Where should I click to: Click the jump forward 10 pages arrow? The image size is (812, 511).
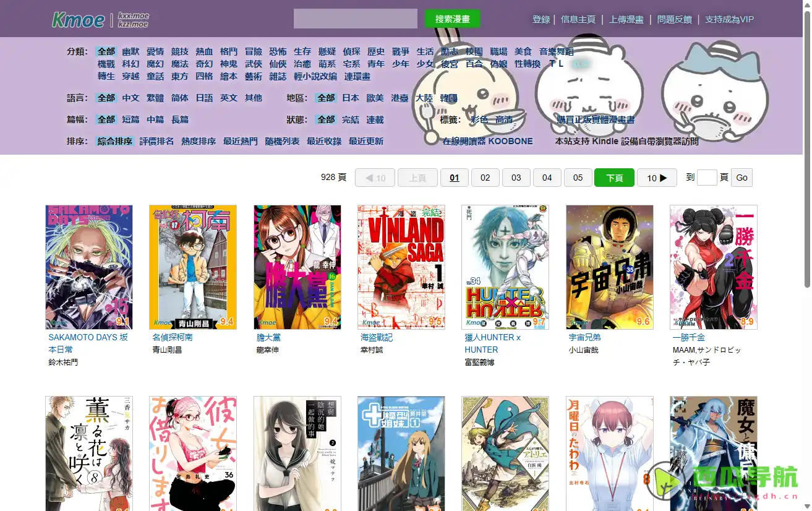(x=657, y=178)
